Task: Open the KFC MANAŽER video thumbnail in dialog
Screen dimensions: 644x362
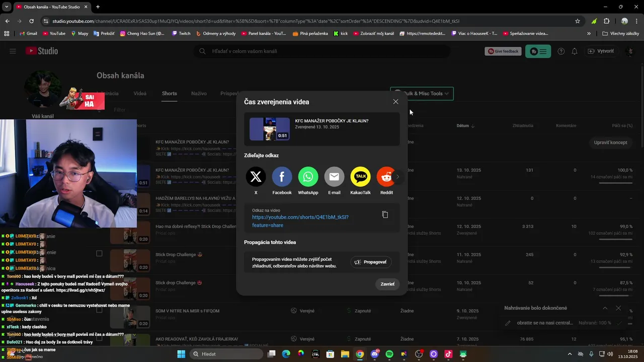Action: click(270, 129)
